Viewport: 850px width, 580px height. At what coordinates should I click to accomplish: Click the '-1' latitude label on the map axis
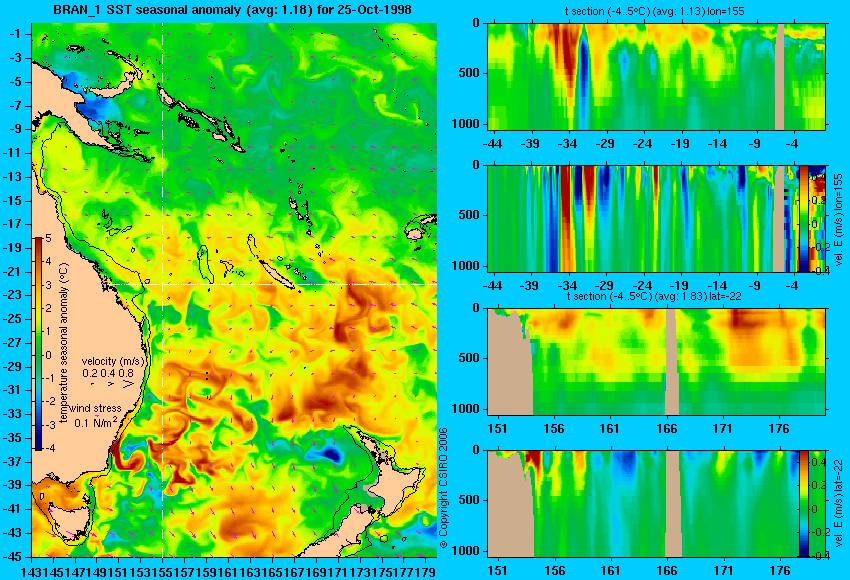click(15, 34)
